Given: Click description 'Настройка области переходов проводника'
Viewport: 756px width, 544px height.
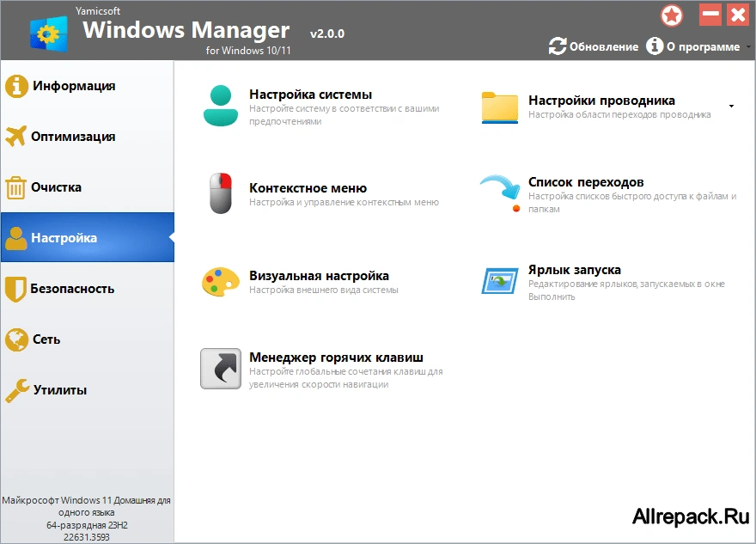Looking at the screenshot, I should point(619,114).
